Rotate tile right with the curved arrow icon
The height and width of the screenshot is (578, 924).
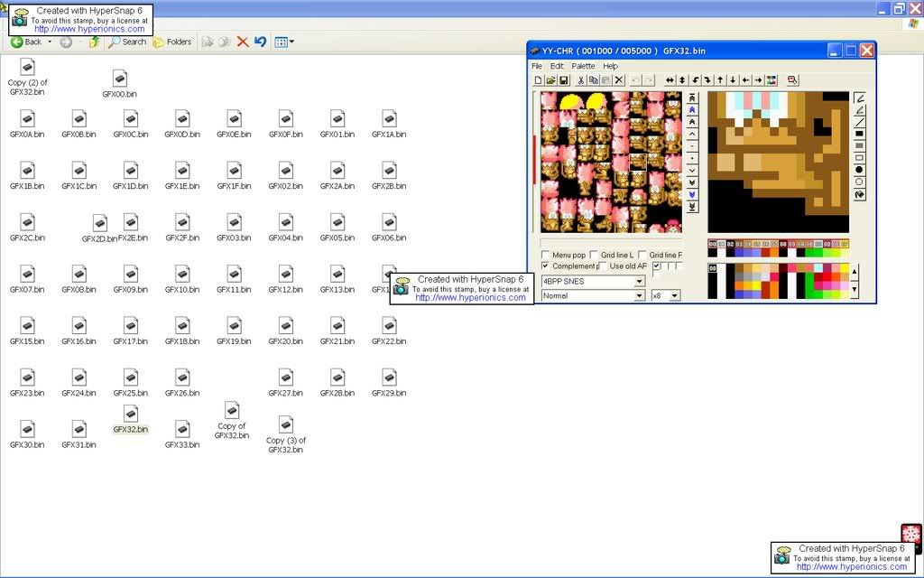click(x=707, y=80)
